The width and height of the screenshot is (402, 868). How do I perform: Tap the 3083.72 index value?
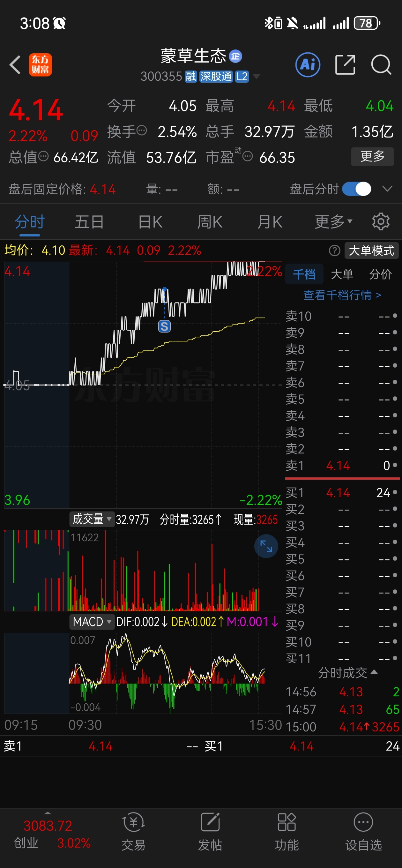[48, 826]
